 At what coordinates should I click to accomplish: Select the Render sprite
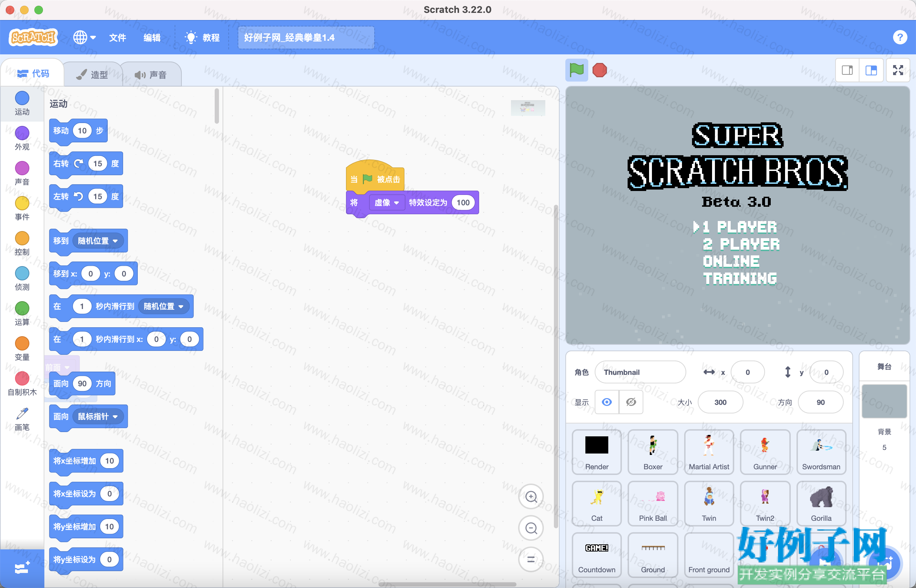tap(597, 452)
